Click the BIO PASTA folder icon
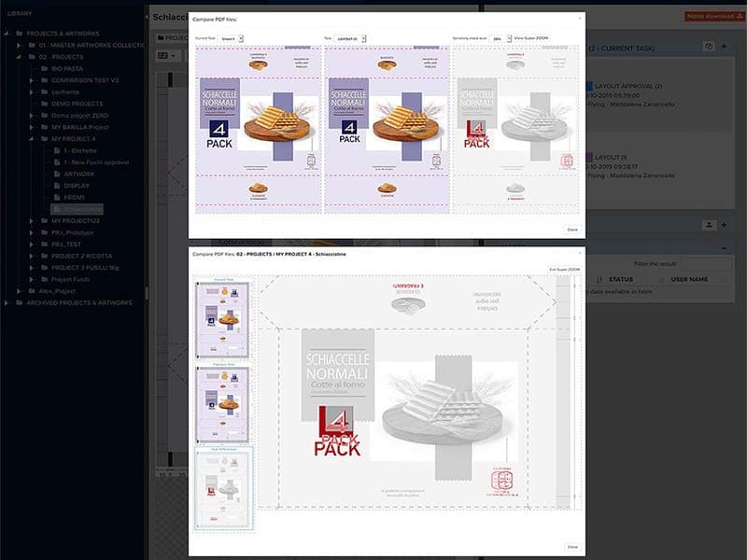Viewport: 747px width, 560px height. [x=44, y=68]
